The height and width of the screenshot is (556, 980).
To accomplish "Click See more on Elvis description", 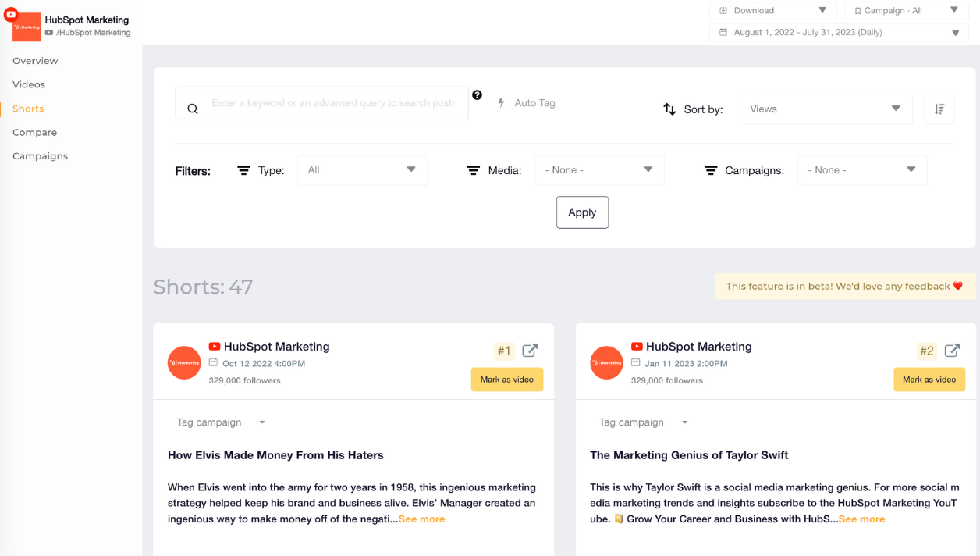I will click(x=421, y=519).
